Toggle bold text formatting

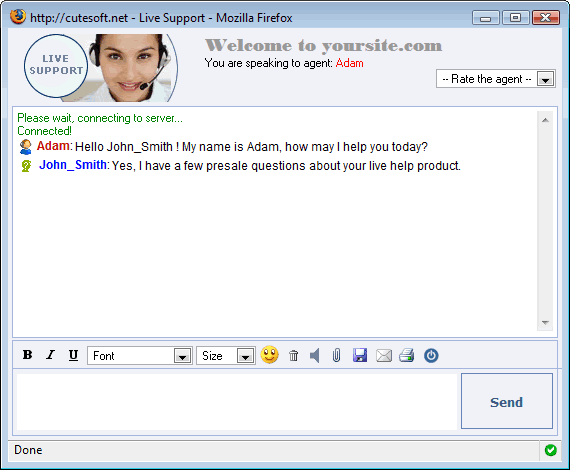click(28, 355)
